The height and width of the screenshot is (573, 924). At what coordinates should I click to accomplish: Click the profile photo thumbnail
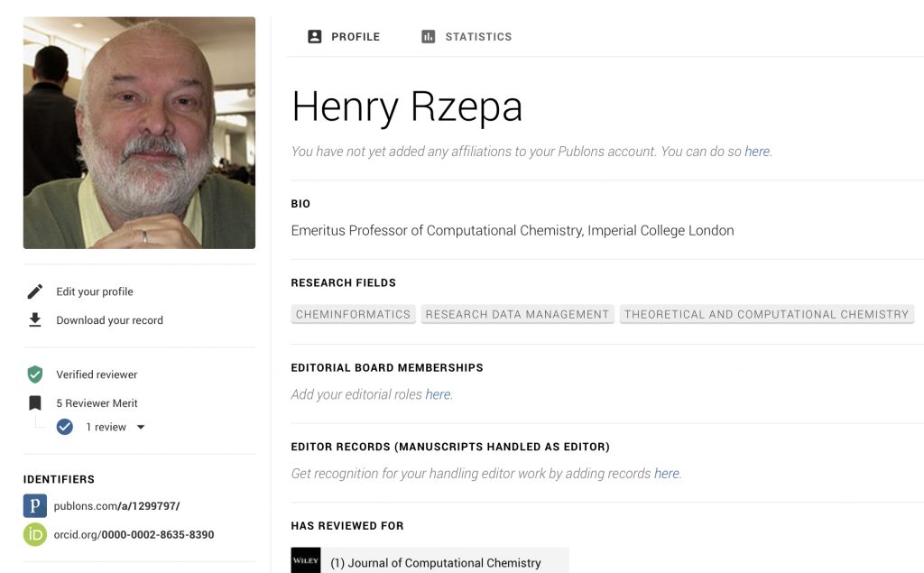pyautogui.click(x=139, y=133)
